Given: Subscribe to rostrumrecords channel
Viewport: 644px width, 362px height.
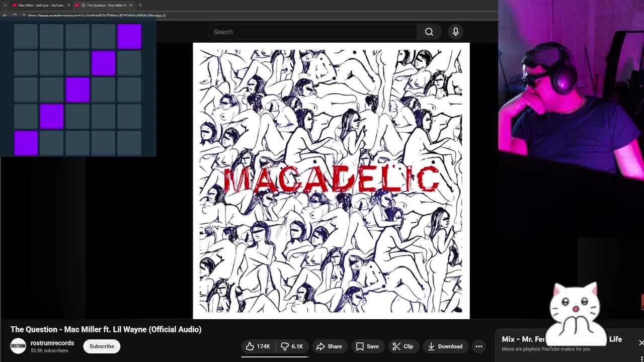Looking at the screenshot, I should pos(102,346).
